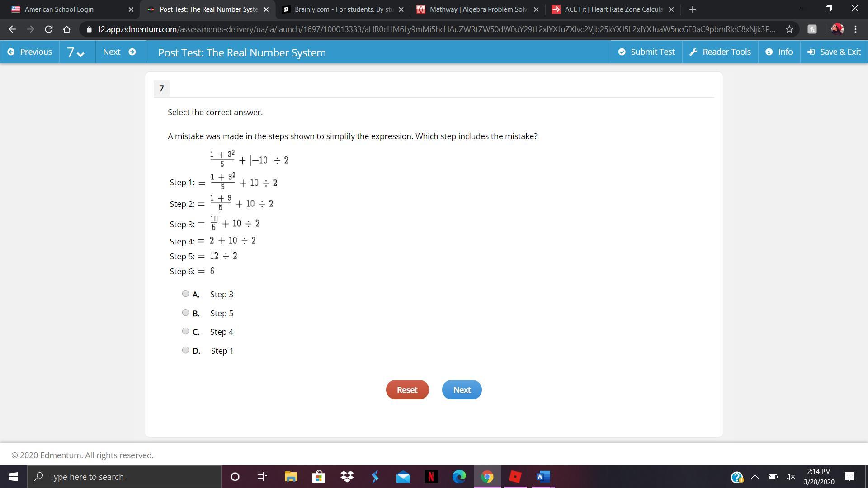
Task: Open Dropbox icon in the taskbar
Action: click(x=347, y=477)
